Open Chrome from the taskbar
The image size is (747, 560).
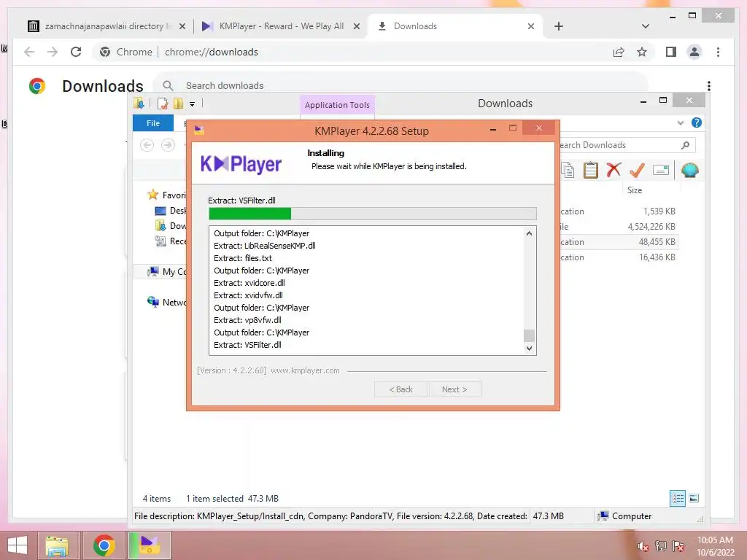coord(104,545)
